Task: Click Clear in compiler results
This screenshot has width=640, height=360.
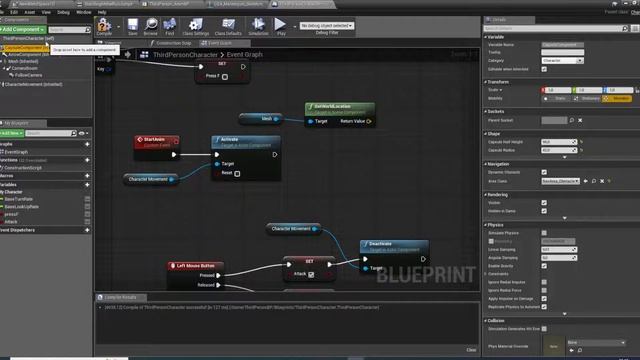Action: (x=471, y=350)
